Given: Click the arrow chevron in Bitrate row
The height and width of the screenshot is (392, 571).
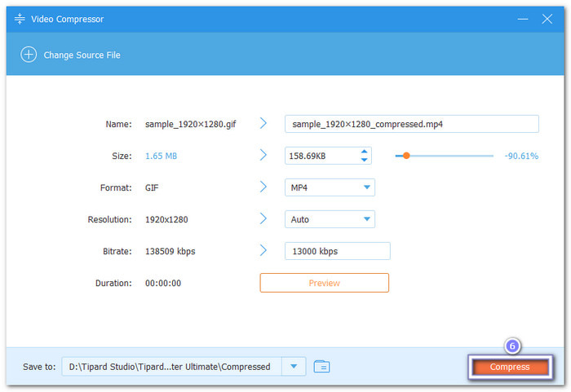Looking at the screenshot, I should (x=263, y=250).
